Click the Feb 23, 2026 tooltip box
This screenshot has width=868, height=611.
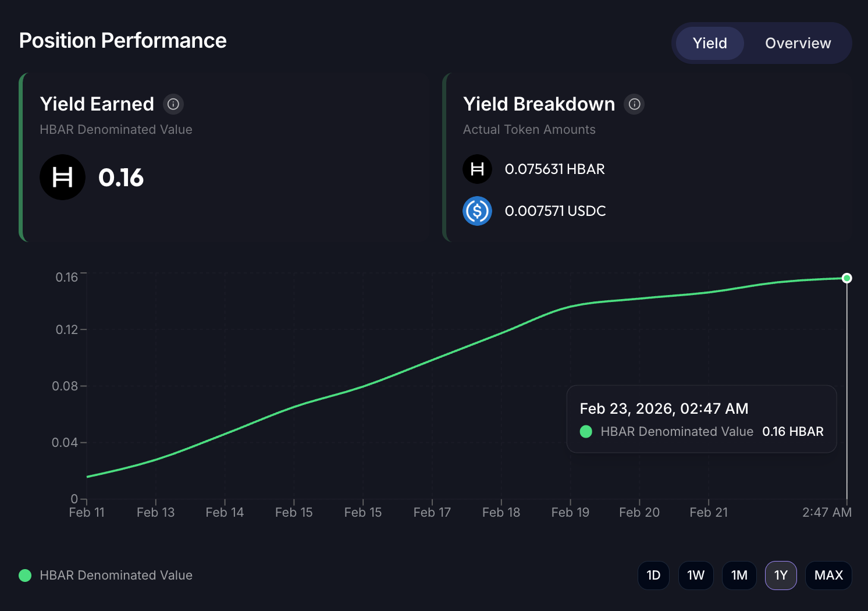pyautogui.click(x=701, y=419)
